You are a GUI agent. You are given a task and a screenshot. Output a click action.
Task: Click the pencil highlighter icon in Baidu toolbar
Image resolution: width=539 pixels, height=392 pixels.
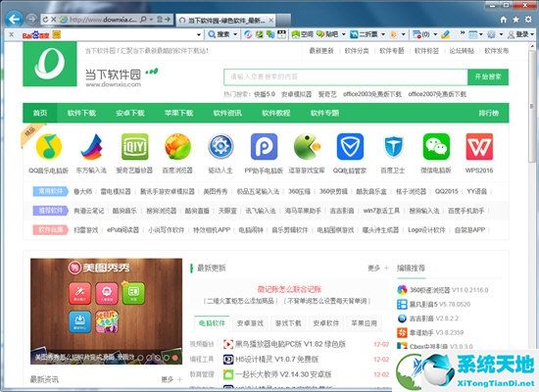click(x=446, y=34)
